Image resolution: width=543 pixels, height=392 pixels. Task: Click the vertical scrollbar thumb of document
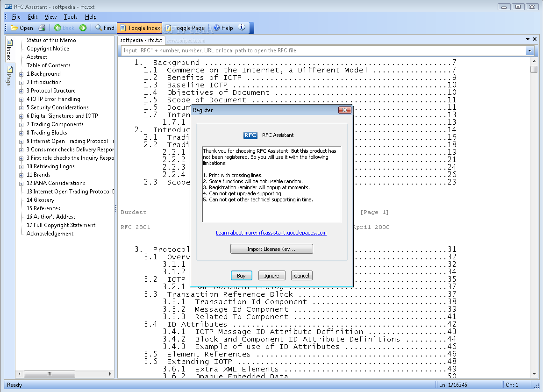click(x=534, y=69)
